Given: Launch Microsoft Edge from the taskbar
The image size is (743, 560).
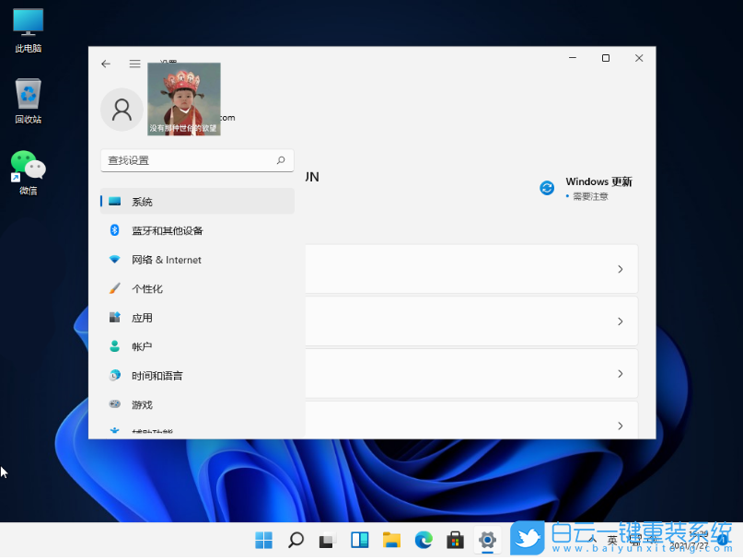Looking at the screenshot, I should coord(423,541).
